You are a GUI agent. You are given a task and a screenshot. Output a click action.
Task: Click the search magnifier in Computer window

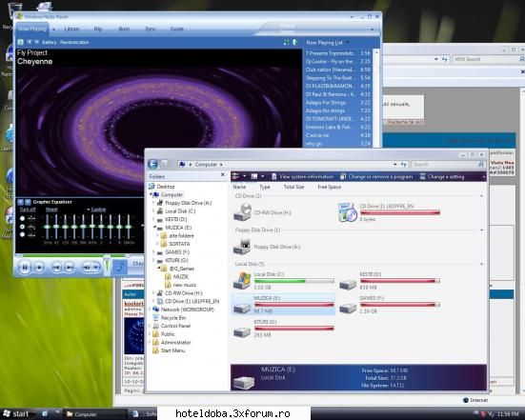(481, 164)
